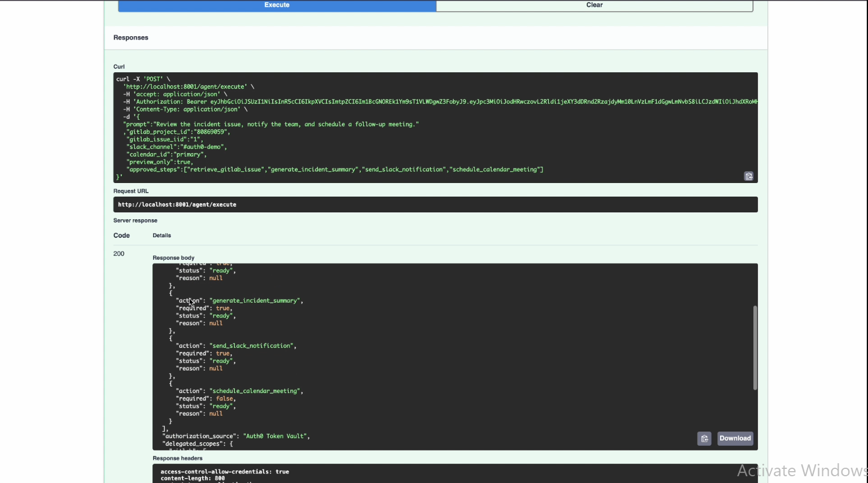
Task: Click "access-control-allow-credentials: true" header line
Action: (225, 472)
